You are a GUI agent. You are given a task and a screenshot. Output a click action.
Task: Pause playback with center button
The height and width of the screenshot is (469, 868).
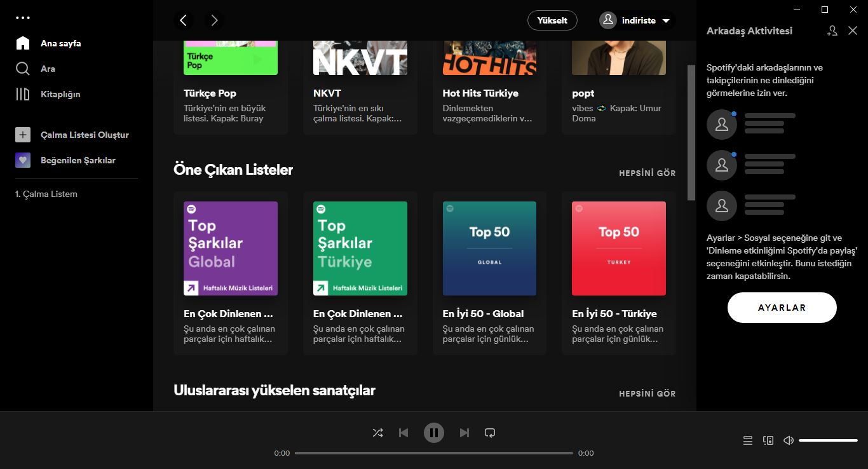pos(434,433)
